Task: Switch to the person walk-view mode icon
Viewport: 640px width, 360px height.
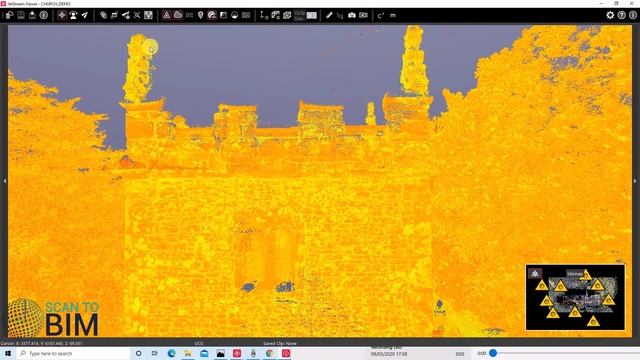Action: pos(73,16)
